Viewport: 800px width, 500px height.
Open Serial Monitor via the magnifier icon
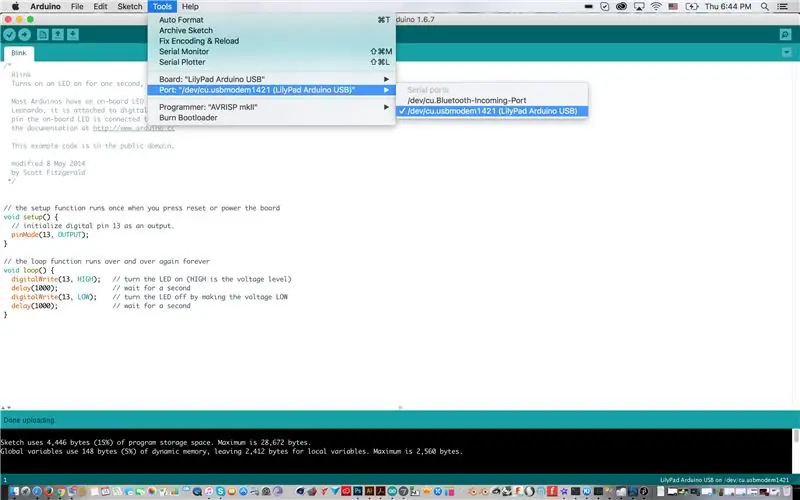[785, 34]
